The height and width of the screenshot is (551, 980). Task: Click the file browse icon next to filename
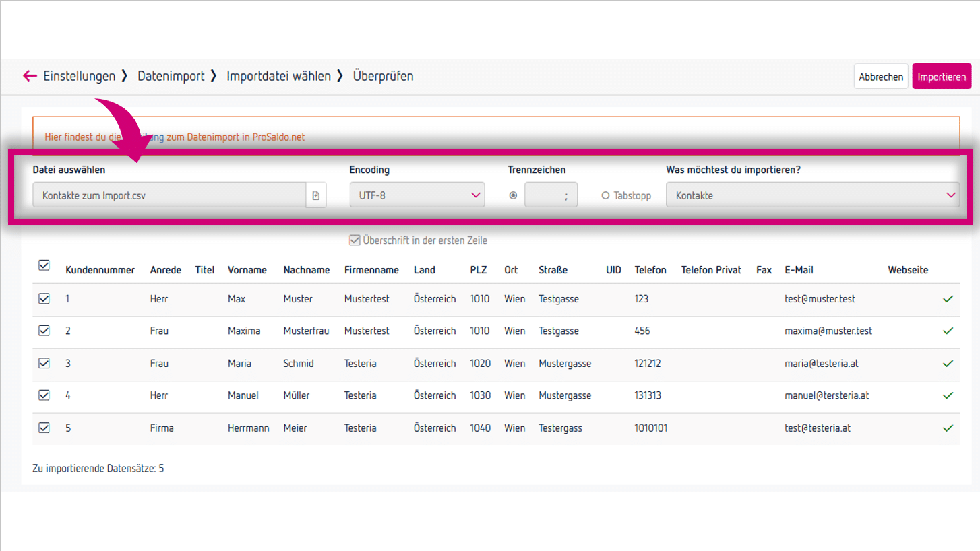click(315, 195)
